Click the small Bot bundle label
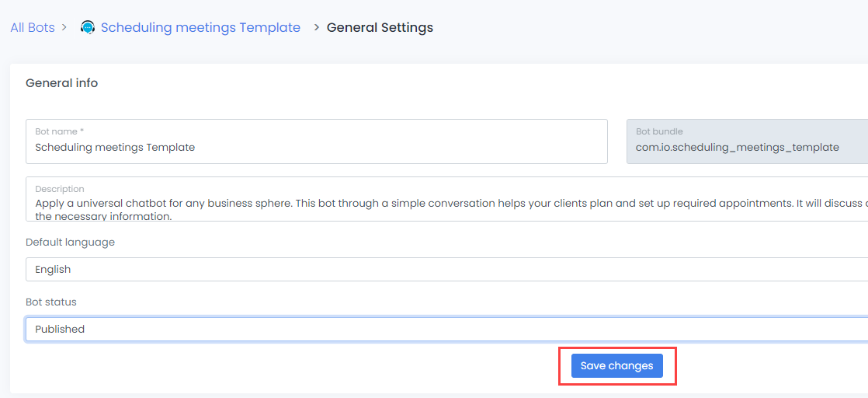This screenshot has width=868, height=398. pos(659,132)
